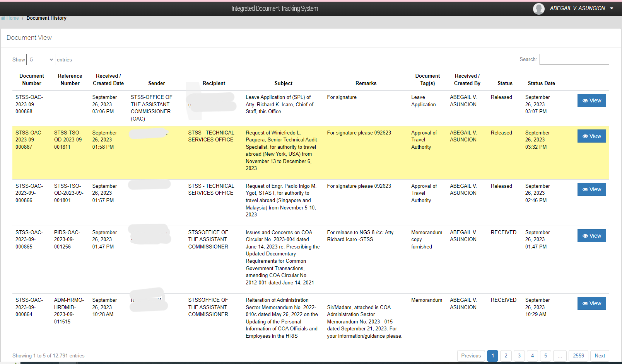
Task: Focus the Search input field
Action: pos(574,59)
